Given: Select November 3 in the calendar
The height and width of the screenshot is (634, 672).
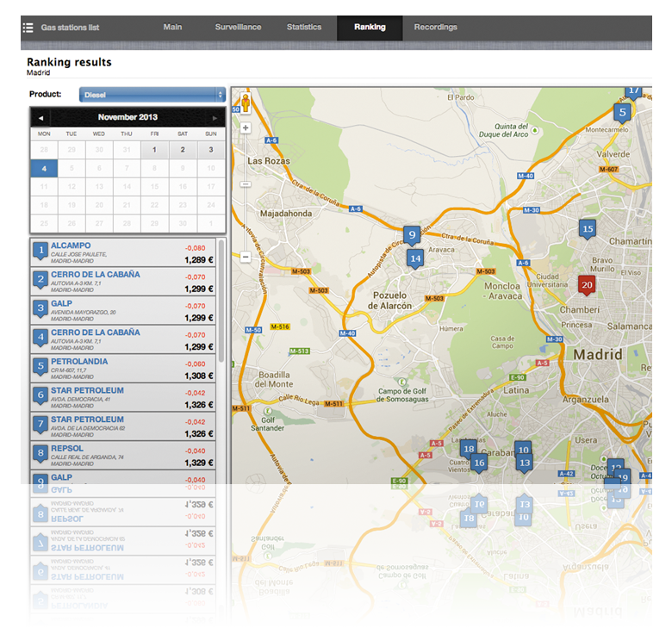Looking at the screenshot, I should click(x=211, y=150).
